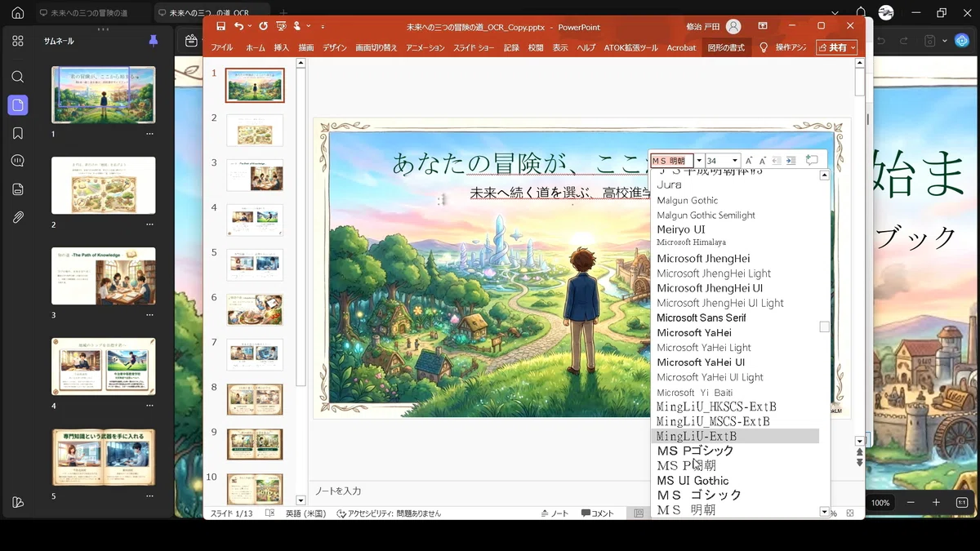Image resolution: width=980 pixels, height=551 pixels.
Task: Open the 画面切り替え ribbon tab
Action: pyautogui.click(x=376, y=47)
